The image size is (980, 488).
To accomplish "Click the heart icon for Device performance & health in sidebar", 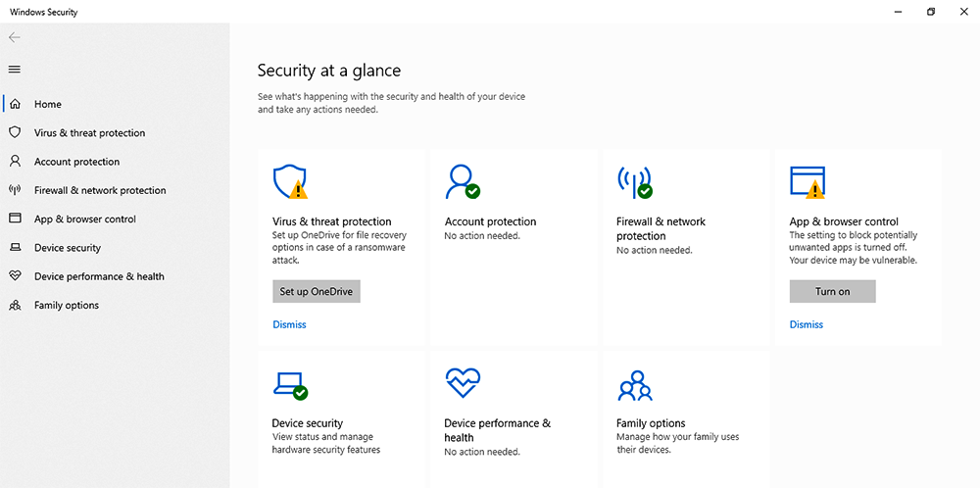I will click(15, 276).
